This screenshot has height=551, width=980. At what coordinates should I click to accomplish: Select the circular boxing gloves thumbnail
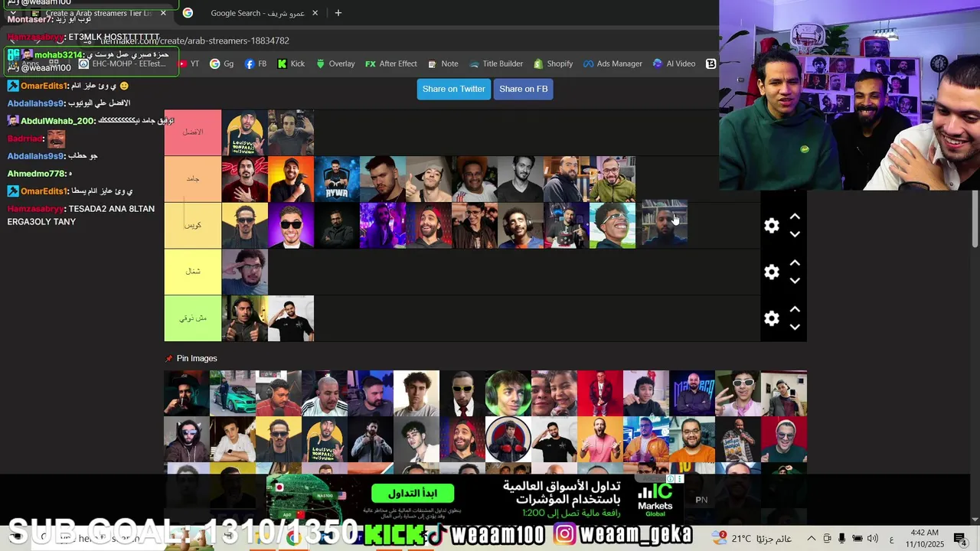[x=508, y=439]
